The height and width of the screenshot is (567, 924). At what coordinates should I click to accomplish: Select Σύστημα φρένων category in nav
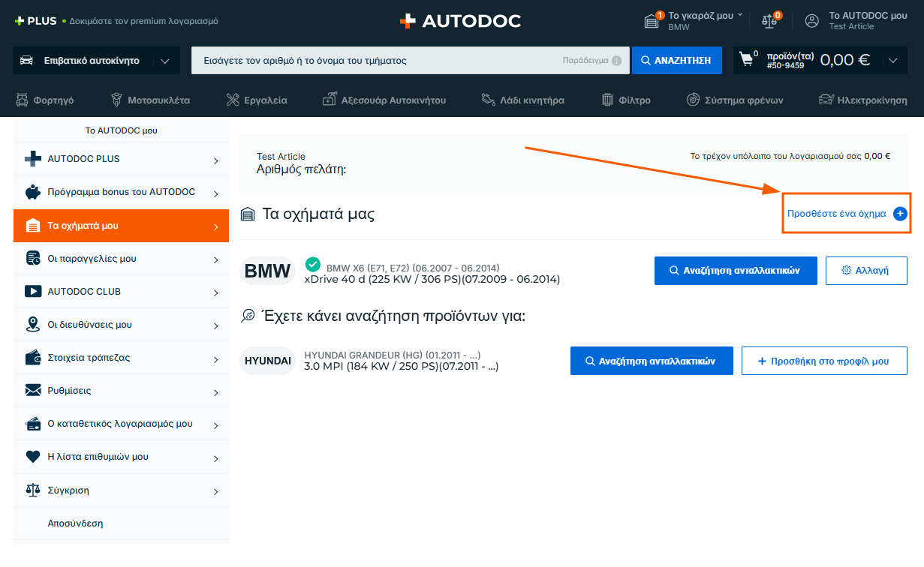point(734,100)
